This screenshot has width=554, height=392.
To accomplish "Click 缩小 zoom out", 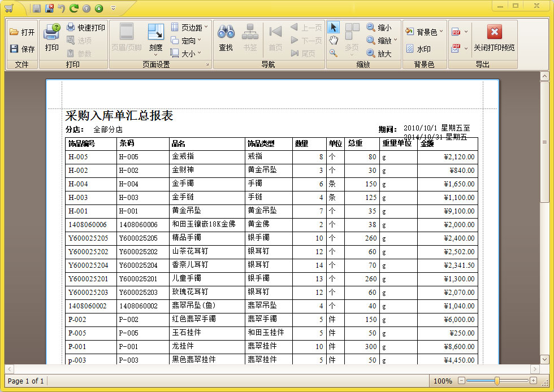I will pyautogui.click(x=379, y=28).
